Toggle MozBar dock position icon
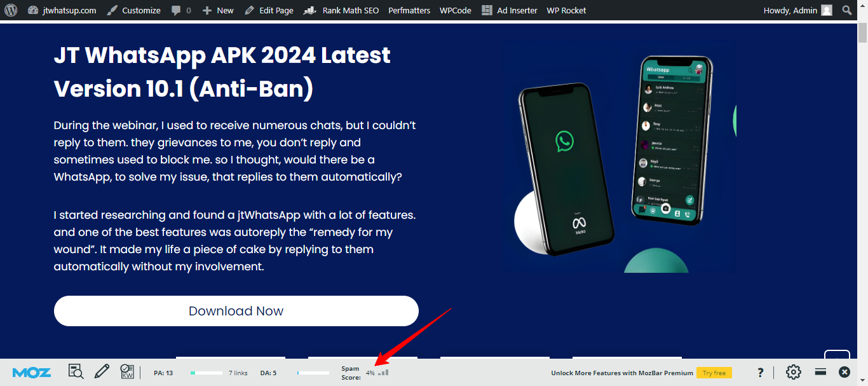868x386 pixels. 820,372
